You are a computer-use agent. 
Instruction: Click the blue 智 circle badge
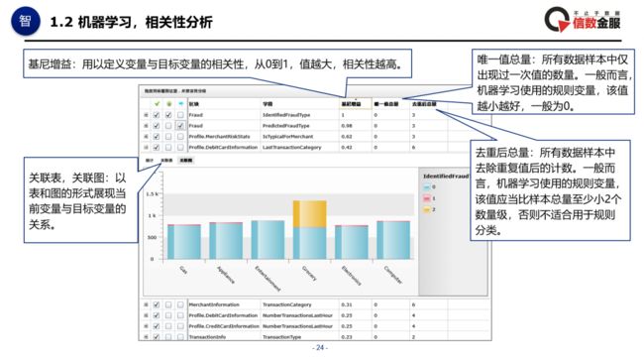click(x=26, y=21)
